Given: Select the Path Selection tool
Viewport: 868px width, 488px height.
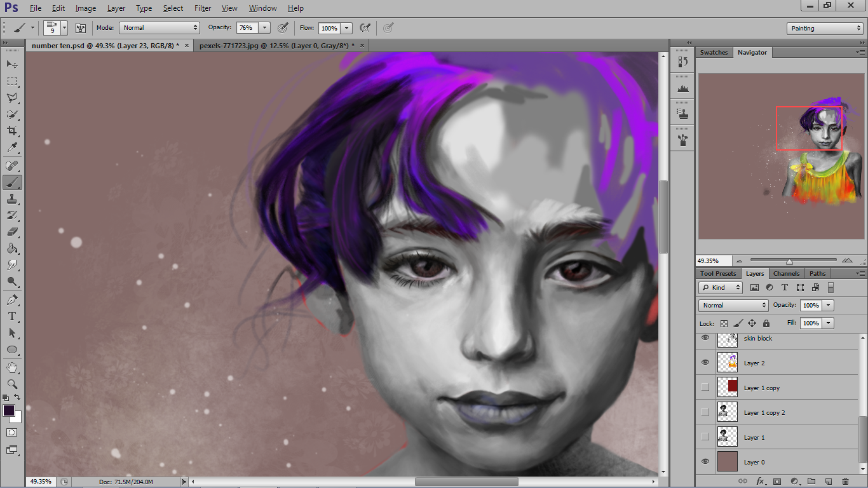Looking at the screenshot, I should point(12,333).
